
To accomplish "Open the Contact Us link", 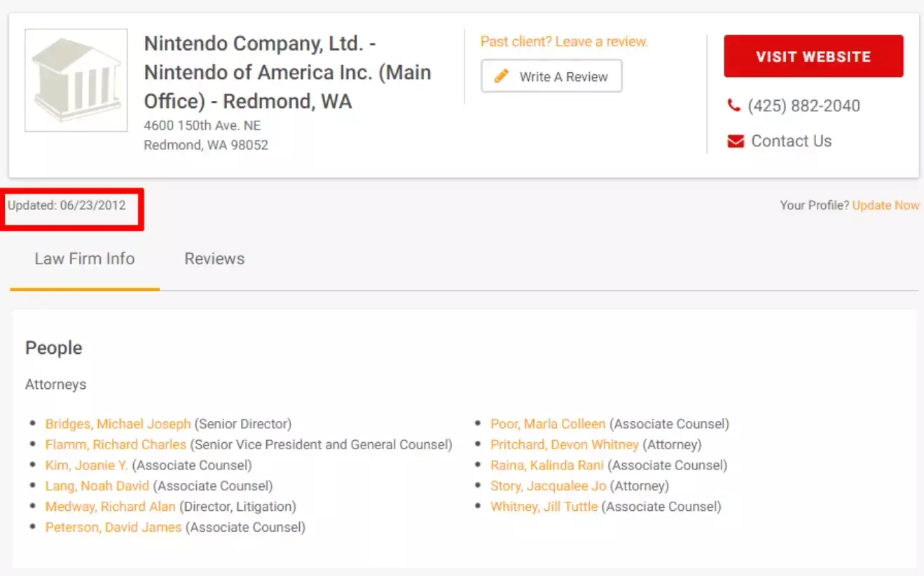I will (x=791, y=142).
